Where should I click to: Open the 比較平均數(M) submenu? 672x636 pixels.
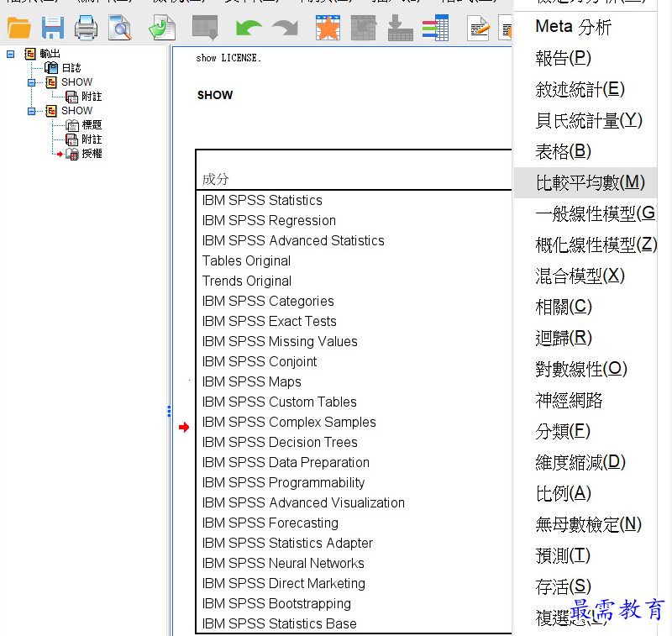[585, 182]
